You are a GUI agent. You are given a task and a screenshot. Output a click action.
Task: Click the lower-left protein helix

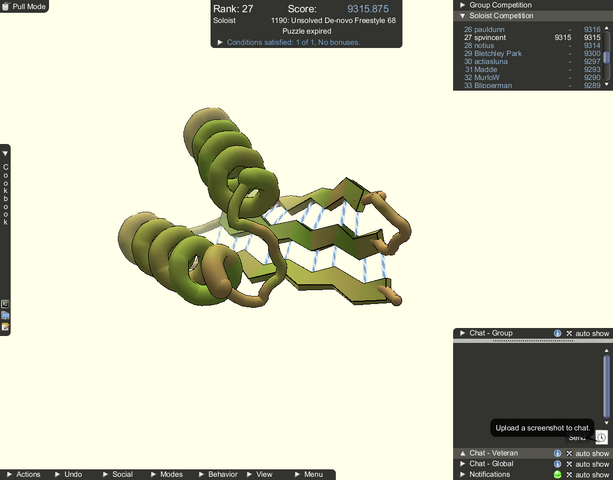point(180,258)
